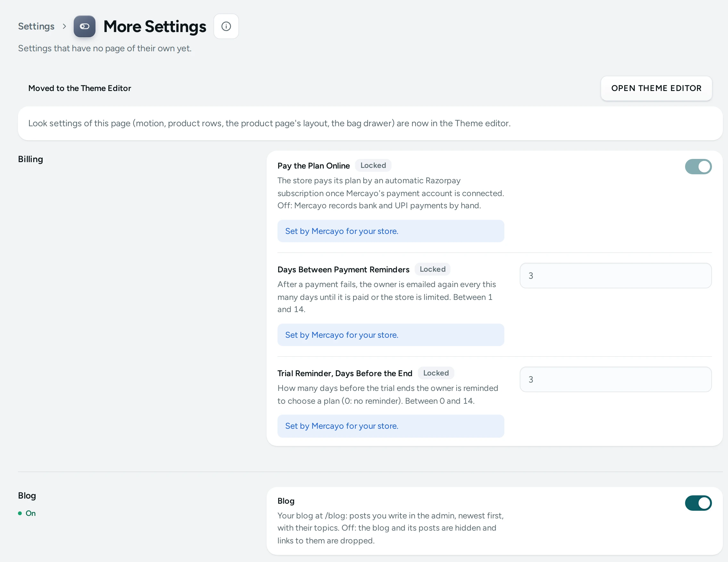Toggle Pay the Plan Online switch
728x562 pixels.
[x=698, y=167]
